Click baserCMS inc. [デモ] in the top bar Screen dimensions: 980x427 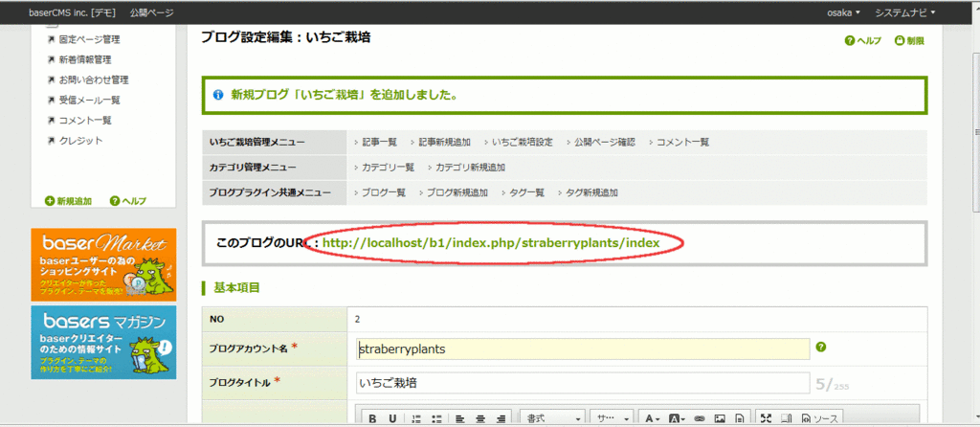point(74,12)
